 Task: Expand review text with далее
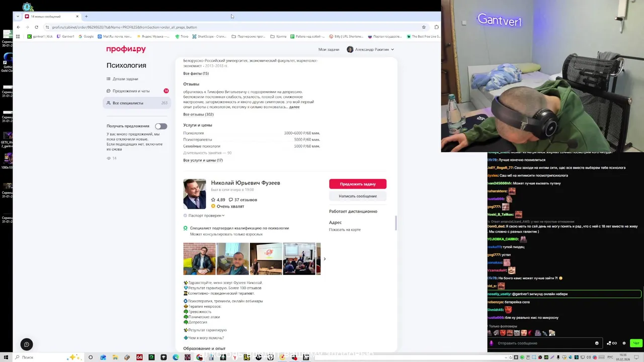(294, 107)
